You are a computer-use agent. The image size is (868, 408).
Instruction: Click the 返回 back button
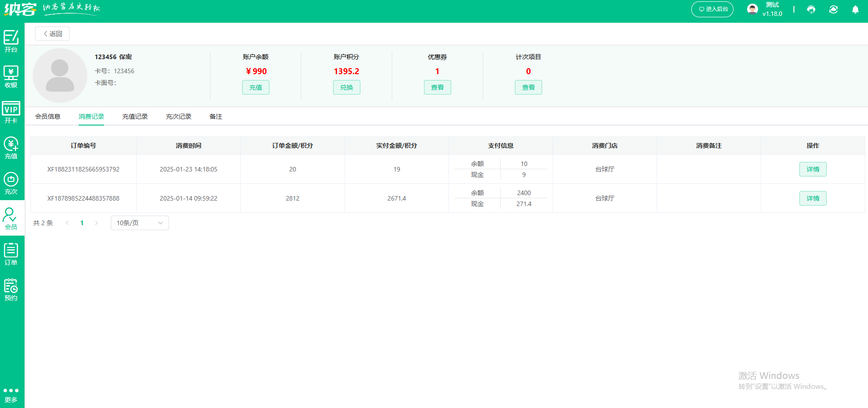(52, 34)
